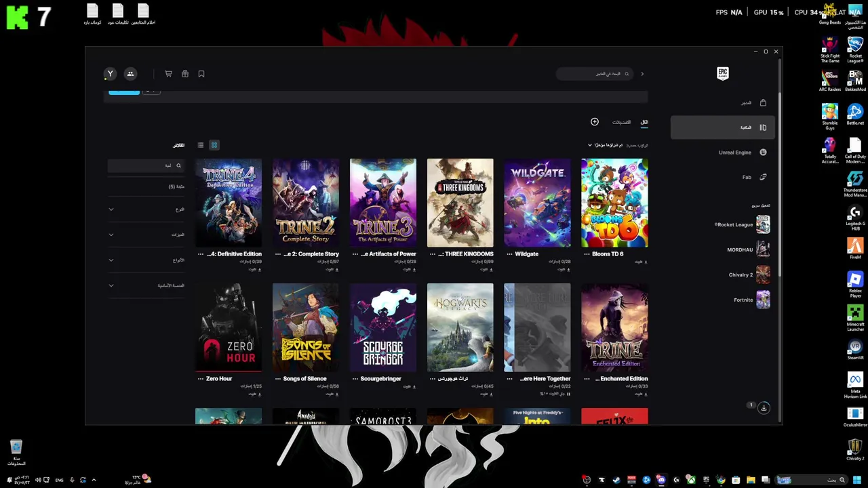Image resolution: width=868 pixels, height=488 pixels.
Task: Click the back arrow beside search
Action: click(x=642, y=74)
